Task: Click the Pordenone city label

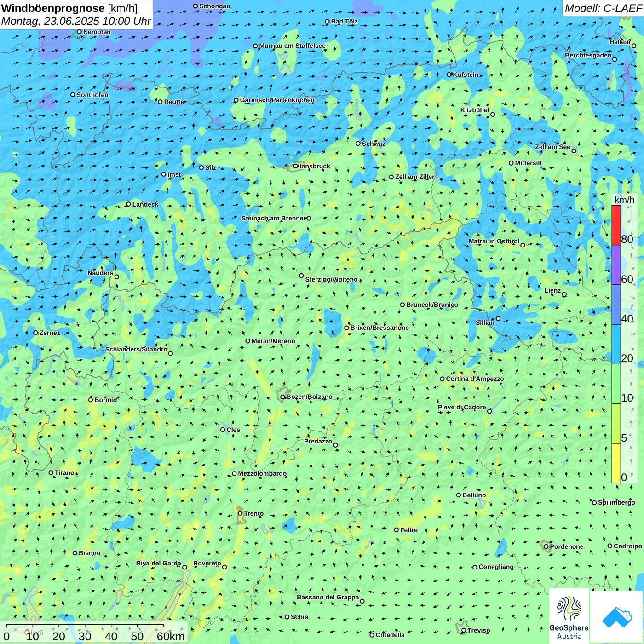Action: coord(566,546)
